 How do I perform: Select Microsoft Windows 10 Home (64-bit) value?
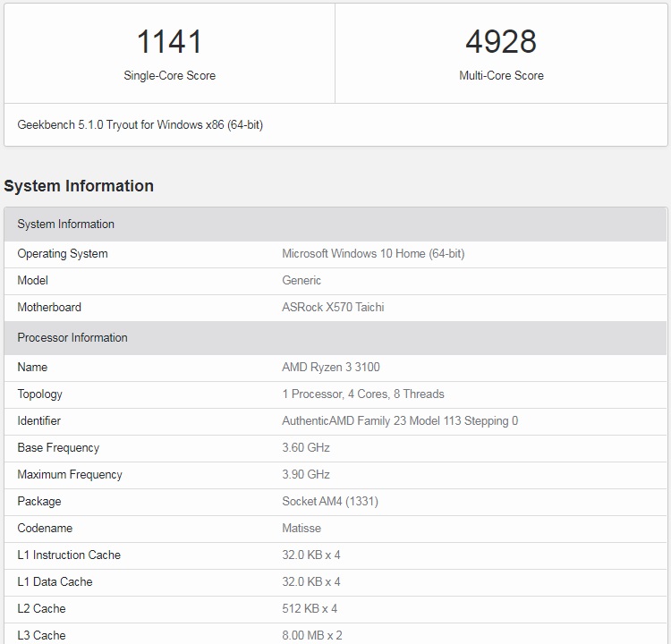pos(373,253)
